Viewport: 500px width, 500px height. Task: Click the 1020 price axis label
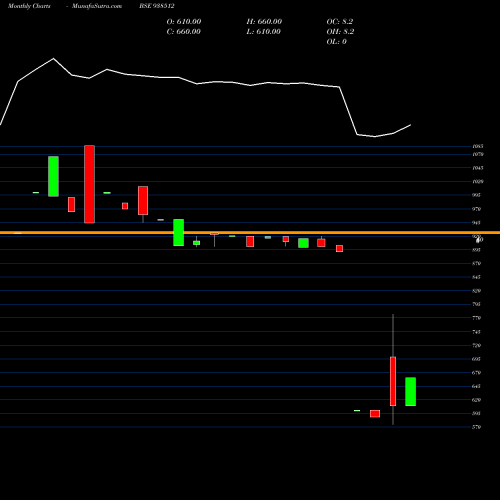tap(478, 182)
